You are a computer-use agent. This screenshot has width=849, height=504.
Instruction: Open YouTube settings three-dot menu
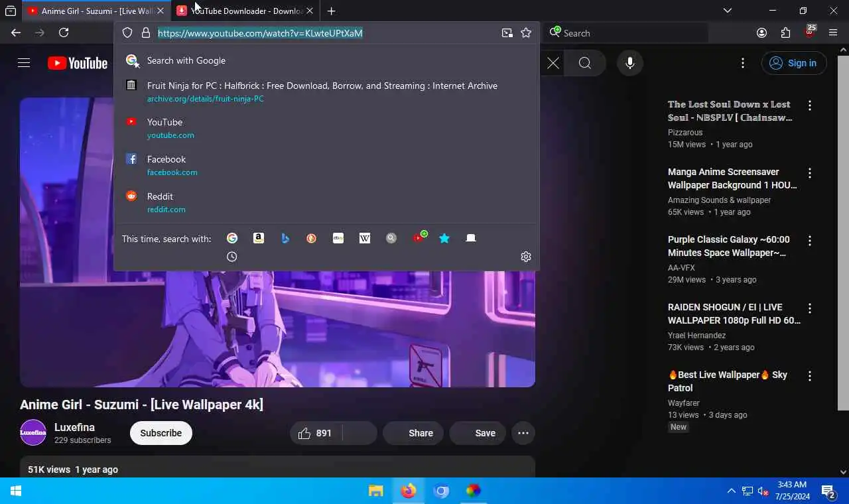(x=743, y=63)
